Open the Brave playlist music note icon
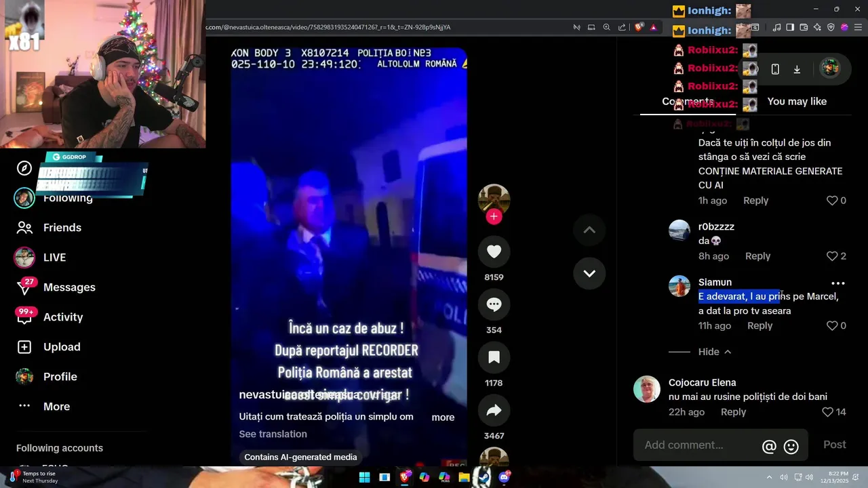Viewport: 868px width, 488px height. point(776,27)
